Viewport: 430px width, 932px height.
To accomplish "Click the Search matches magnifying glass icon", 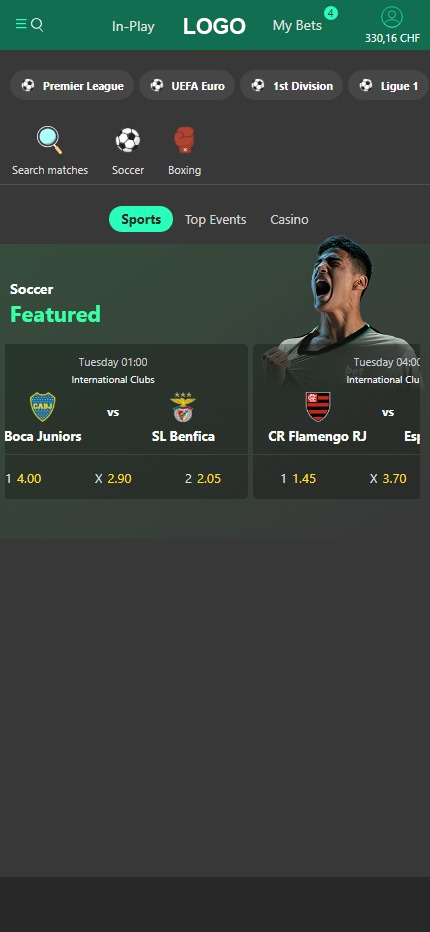I will 50,140.
